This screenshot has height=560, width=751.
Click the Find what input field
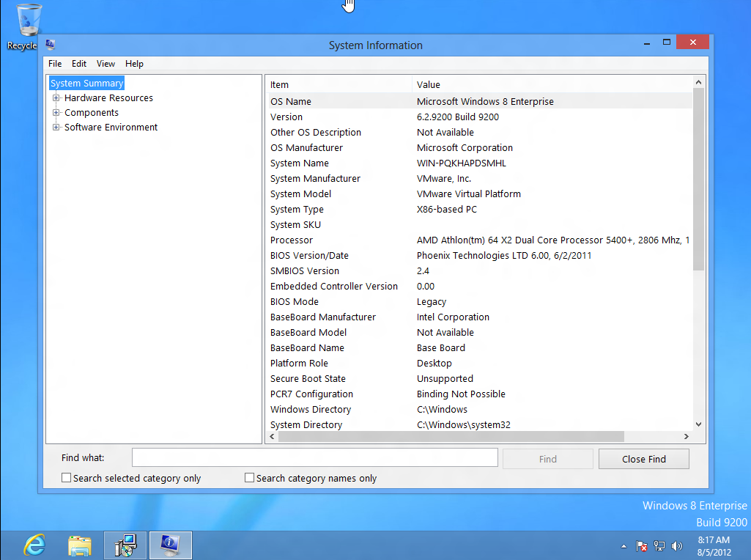314,457
